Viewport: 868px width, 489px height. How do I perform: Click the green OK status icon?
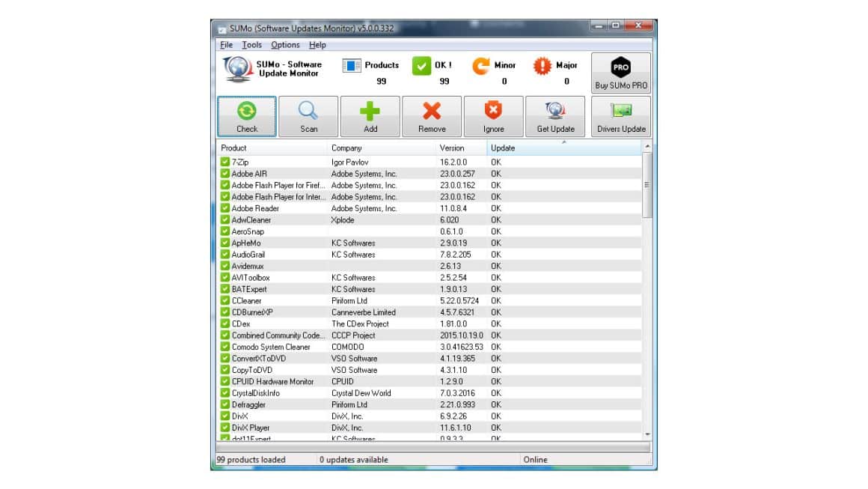point(421,66)
